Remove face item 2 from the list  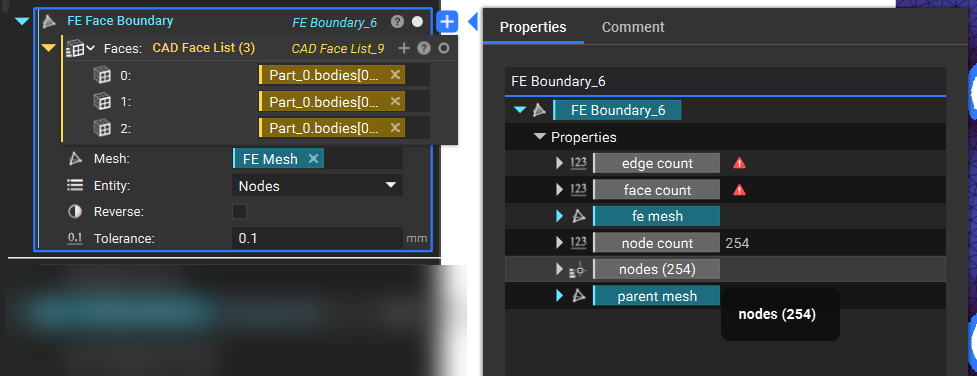395,128
